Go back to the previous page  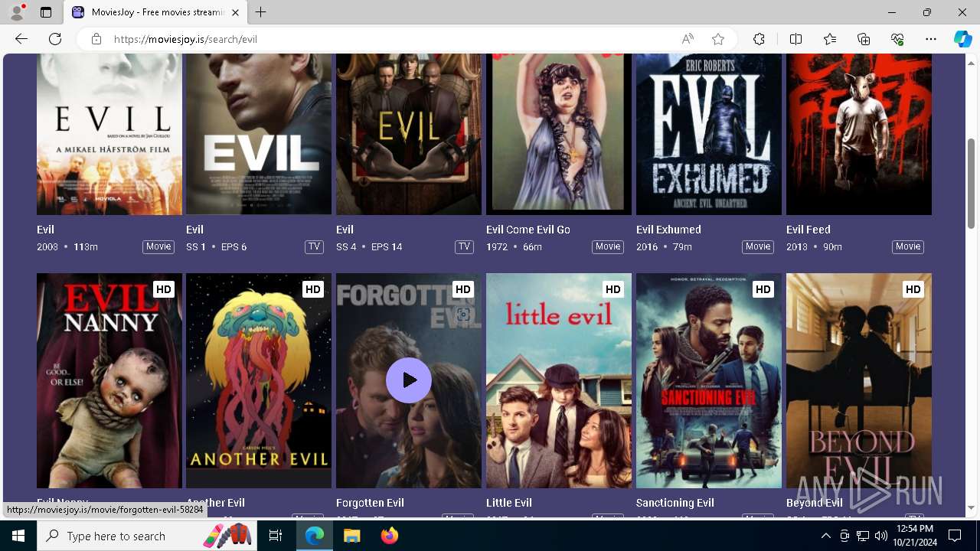[x=21, y=39]
